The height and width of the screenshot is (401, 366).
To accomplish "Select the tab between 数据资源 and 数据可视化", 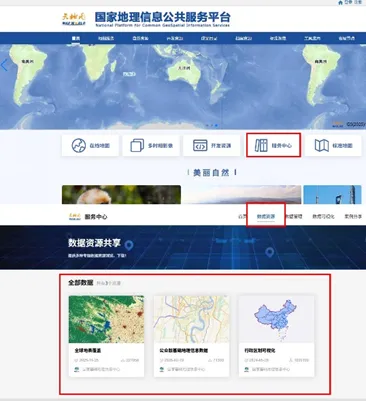I will point(294,216).
